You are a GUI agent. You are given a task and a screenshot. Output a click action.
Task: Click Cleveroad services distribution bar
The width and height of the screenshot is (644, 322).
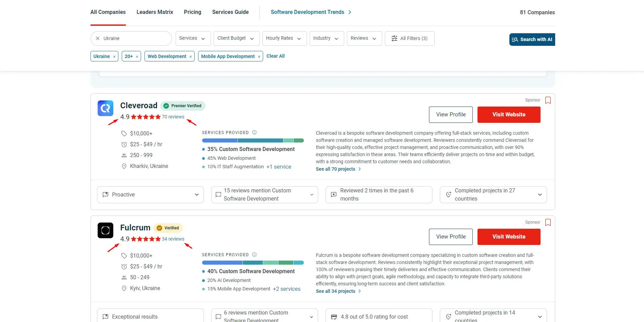click(253, 140)
